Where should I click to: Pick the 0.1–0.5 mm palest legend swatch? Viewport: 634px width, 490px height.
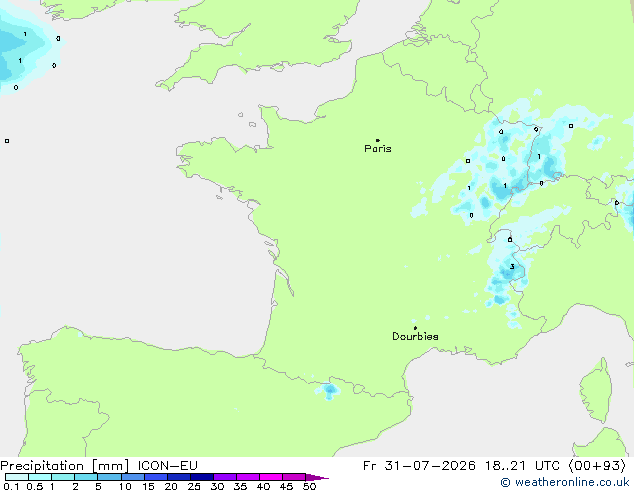17,477
